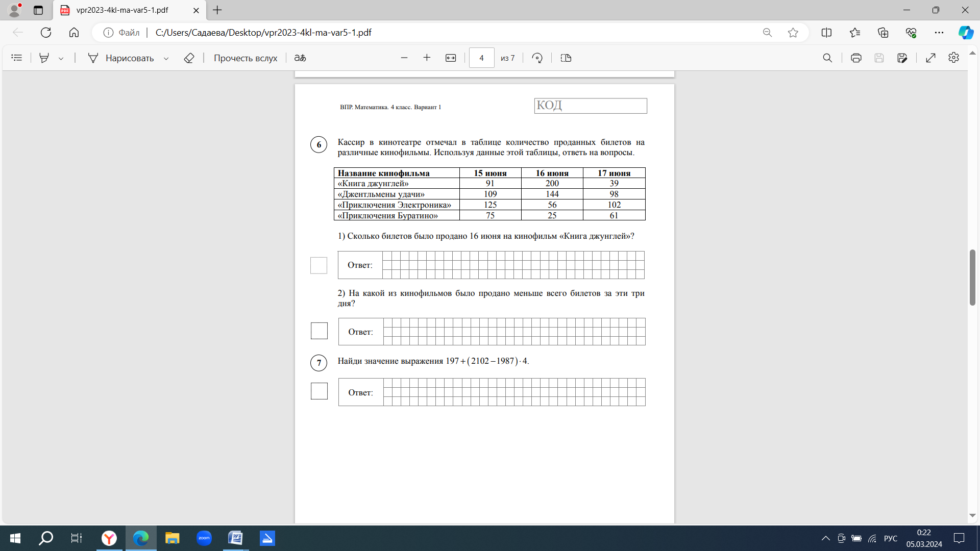Show hidden system tray icons
This screenshot has height=551, width=980.
coord(825,538)
